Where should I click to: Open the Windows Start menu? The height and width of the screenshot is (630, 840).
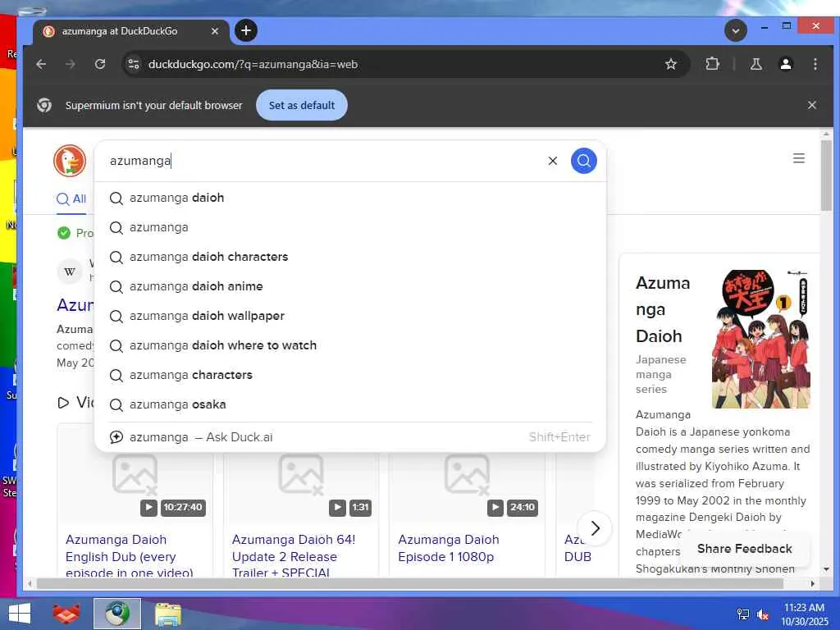point(20,614)
